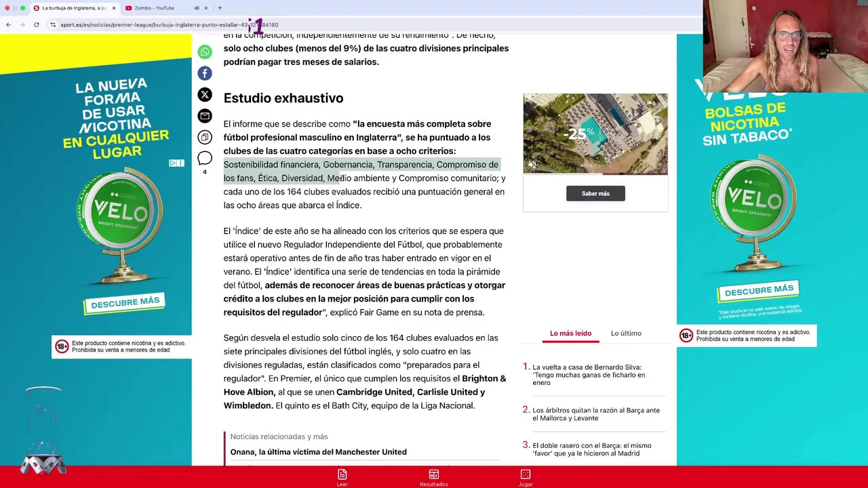Open Jugar in bottom red bar
The height and width of the screenshot is (488, 868).
526,477
